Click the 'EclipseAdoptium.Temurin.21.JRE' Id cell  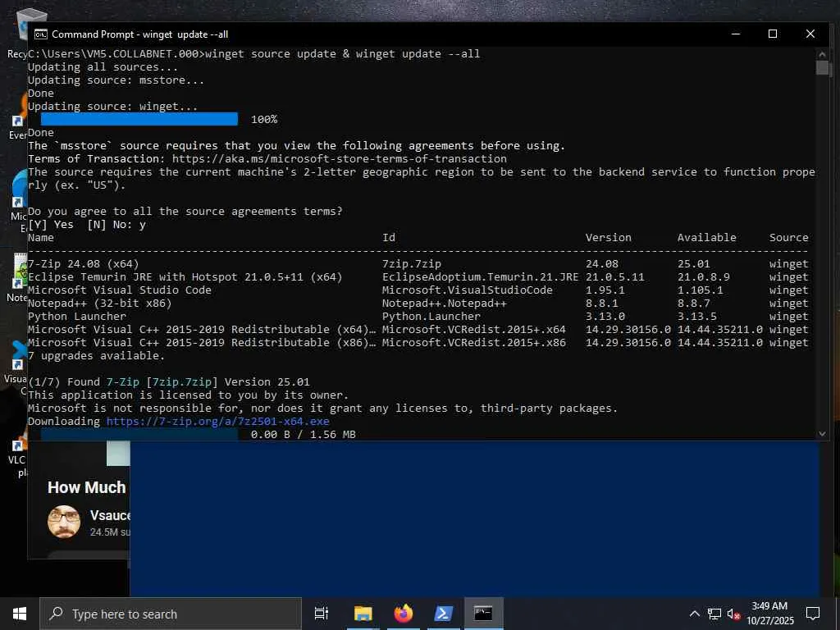480,277
